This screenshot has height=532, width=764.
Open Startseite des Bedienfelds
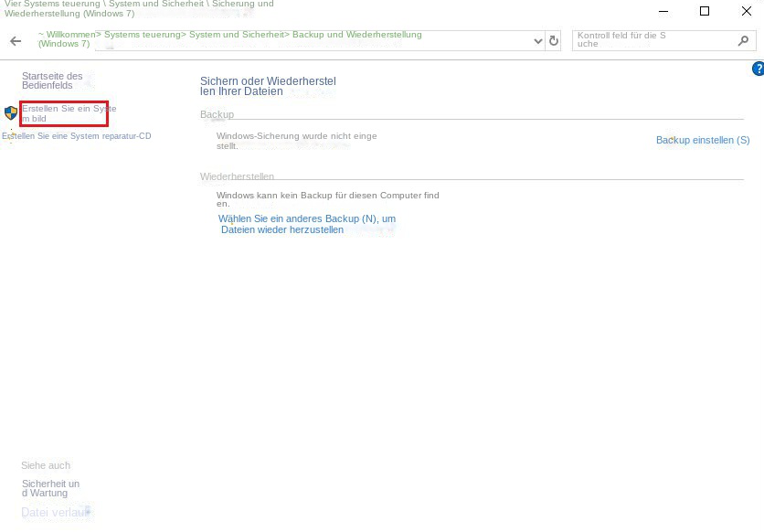(x=52, y=80)
